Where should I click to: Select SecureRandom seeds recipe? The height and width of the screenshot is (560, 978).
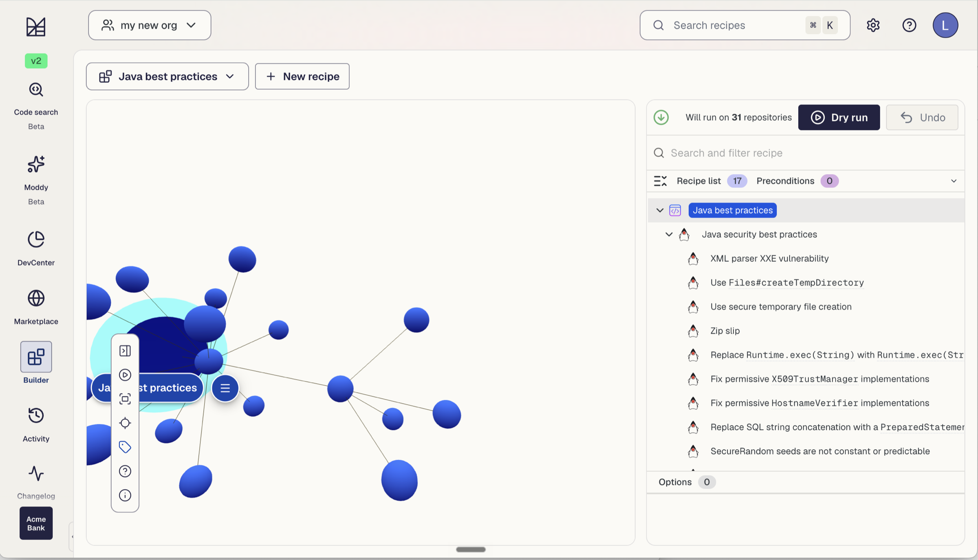click(x=820, y=451)
